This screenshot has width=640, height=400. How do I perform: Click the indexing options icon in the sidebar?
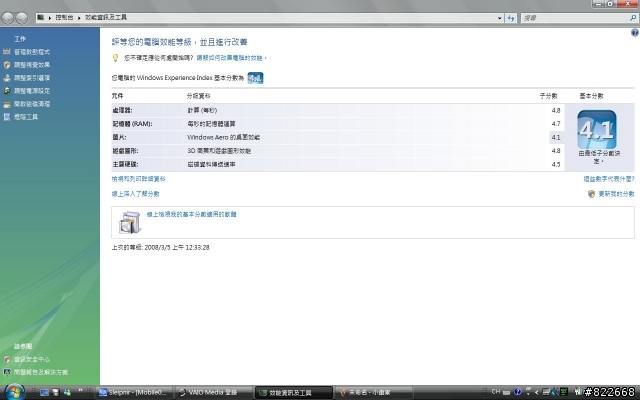pyautogui.click(x=7, y=78)
